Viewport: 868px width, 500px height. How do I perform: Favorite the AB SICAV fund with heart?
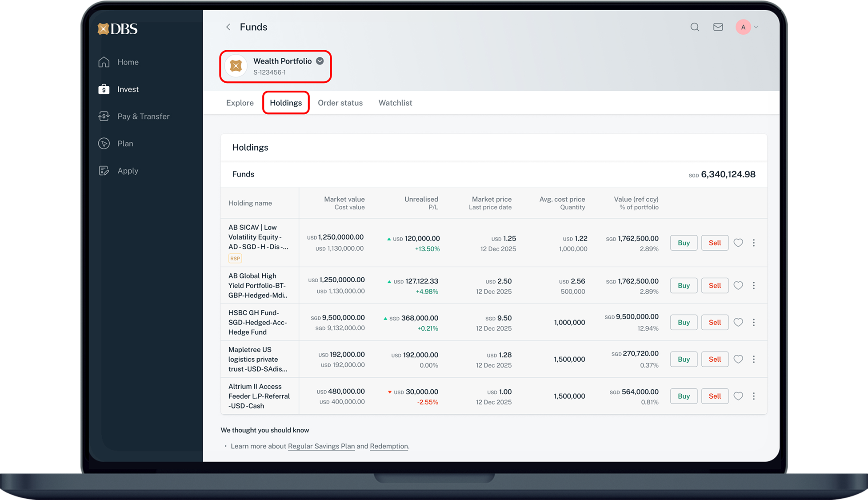click(738, 243)
